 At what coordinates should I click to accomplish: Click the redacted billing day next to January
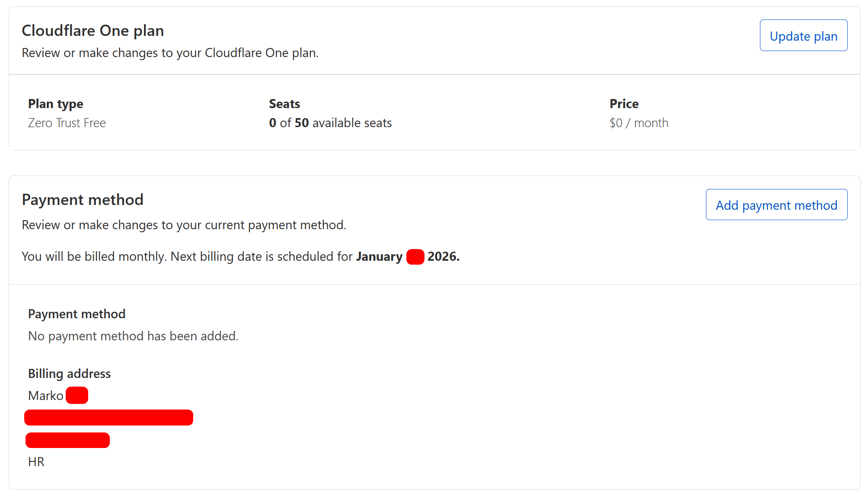415,257
